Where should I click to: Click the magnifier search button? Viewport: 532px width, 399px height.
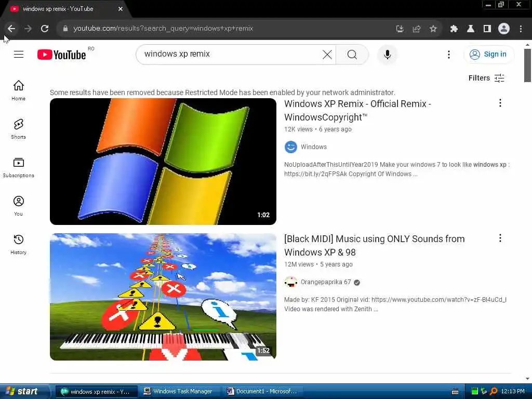click(352, 54)
